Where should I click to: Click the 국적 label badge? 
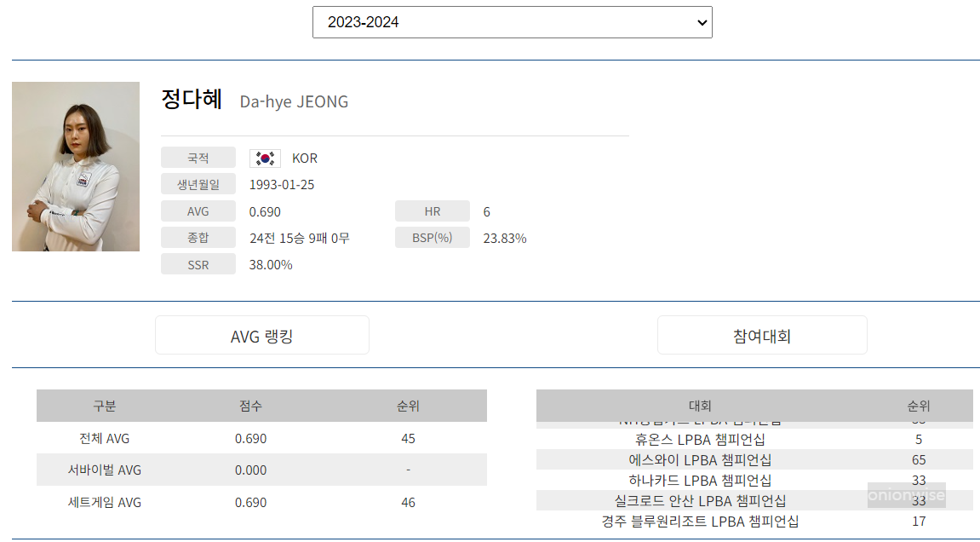pyautogui.click(x=198, y=157)
